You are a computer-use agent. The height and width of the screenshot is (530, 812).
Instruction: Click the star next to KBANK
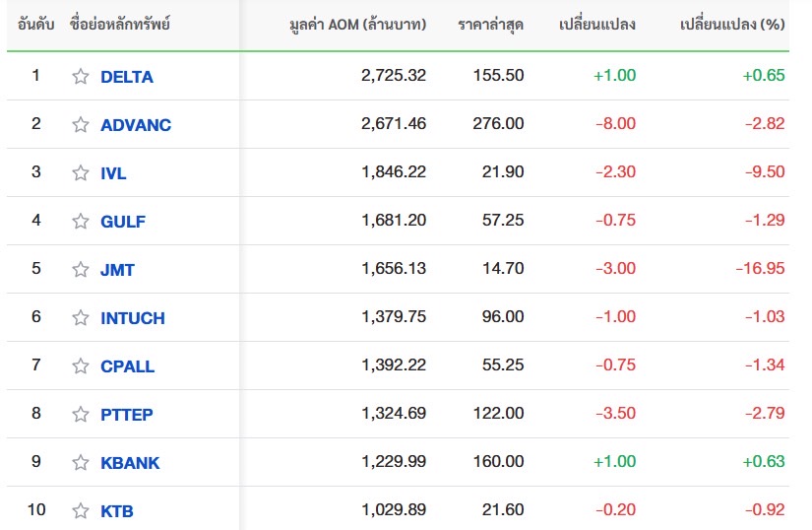[x=81, y=463]
